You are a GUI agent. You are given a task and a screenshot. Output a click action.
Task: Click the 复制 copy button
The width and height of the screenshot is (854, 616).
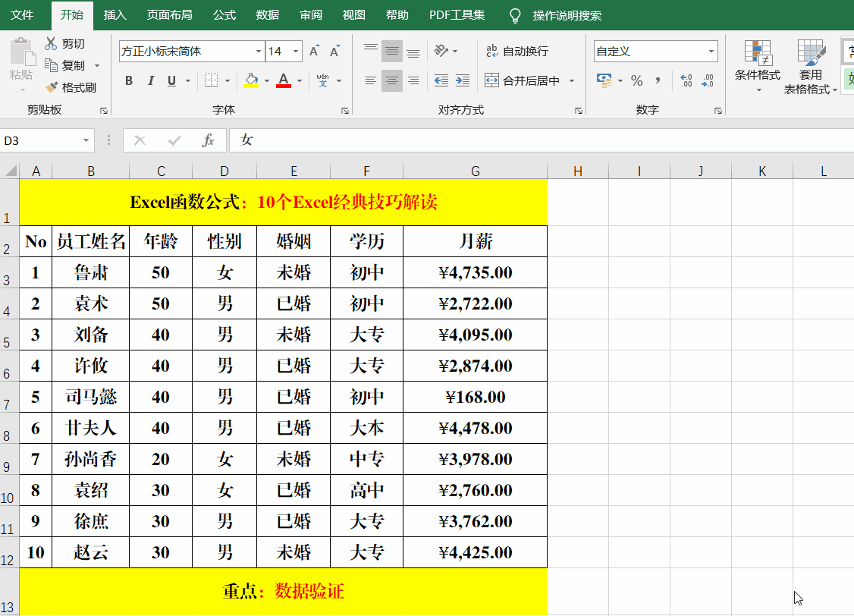[65, 65]
